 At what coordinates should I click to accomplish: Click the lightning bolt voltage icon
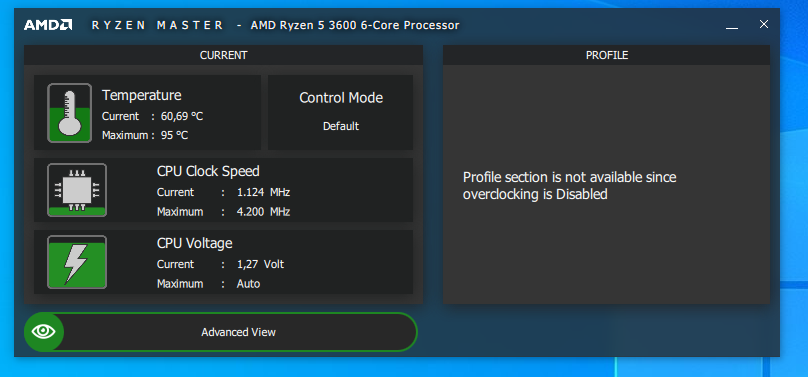[77, 262]
